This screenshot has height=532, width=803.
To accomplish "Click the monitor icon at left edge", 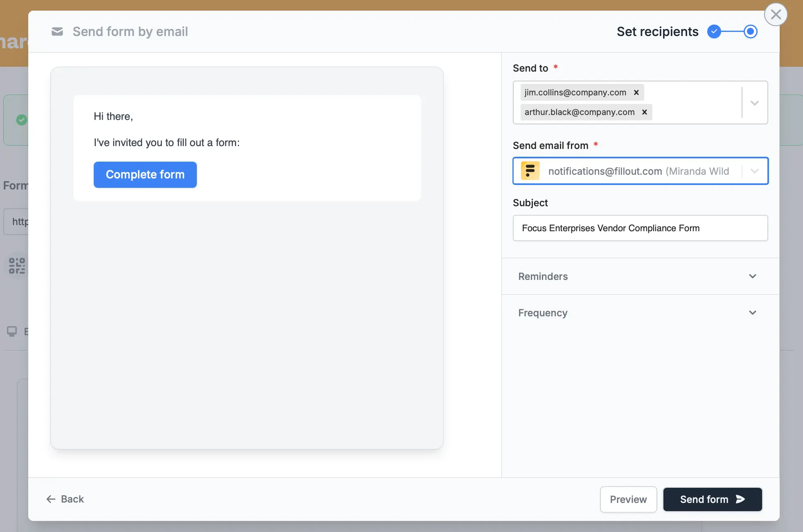I will pyautogui.click(x=12, y=331).
